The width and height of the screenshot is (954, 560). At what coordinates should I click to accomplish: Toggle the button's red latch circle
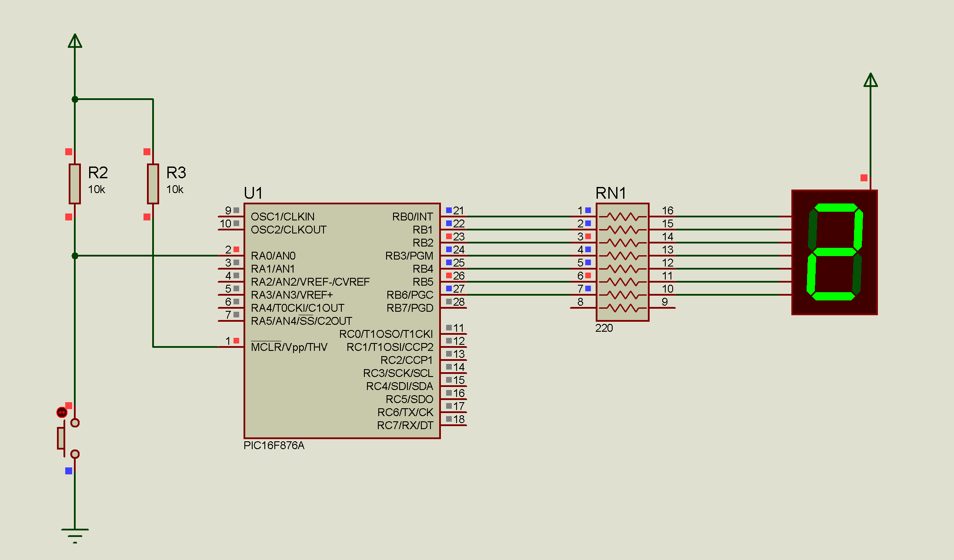tap(62, 412)
